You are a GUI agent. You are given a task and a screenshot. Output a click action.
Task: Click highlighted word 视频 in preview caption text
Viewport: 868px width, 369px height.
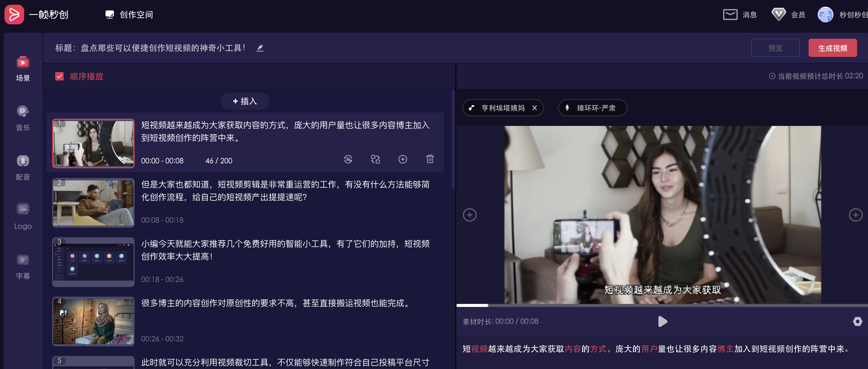click(479, 349)
